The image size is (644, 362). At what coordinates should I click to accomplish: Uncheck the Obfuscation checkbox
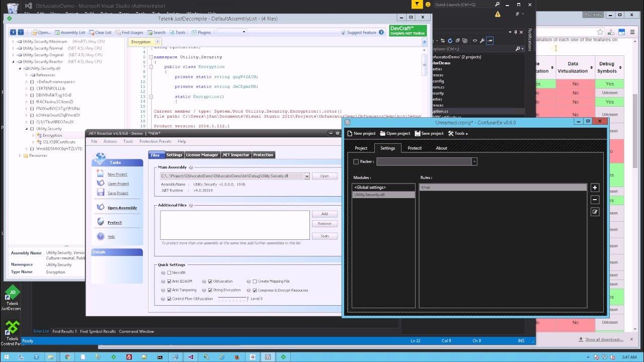coord(210,282)
